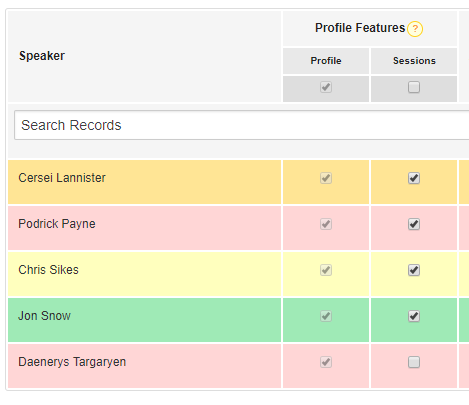
Task: Click Profile checkbox for Daenerys Targaryen
Action: pyautogui.click(x=326, y=362)
